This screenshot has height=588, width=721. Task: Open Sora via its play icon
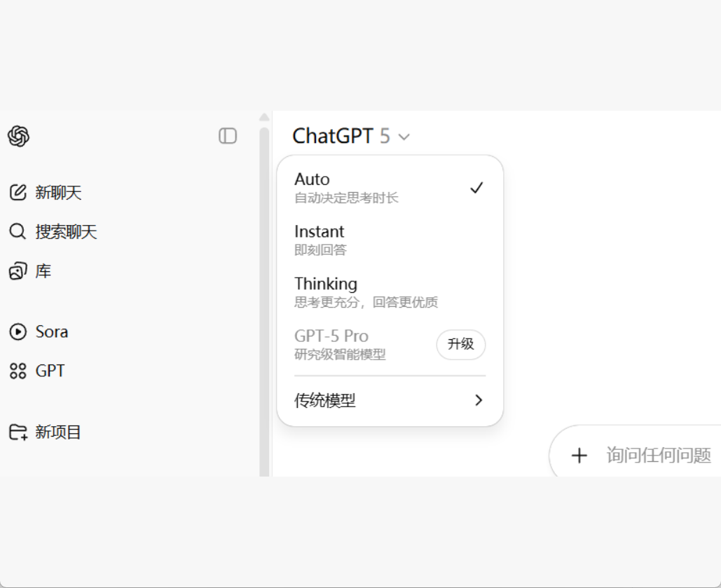[18, 331]
